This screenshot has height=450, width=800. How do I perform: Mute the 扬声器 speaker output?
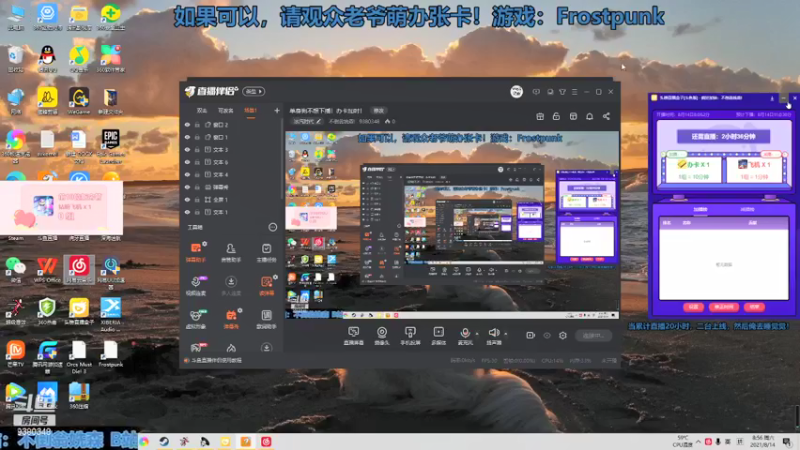click(x=493, y=336)
